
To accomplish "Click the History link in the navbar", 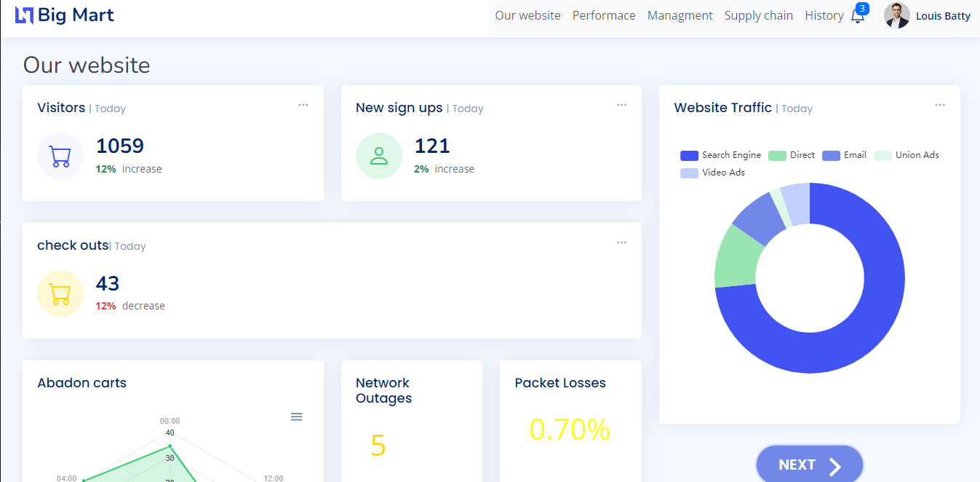I will 824,15.
